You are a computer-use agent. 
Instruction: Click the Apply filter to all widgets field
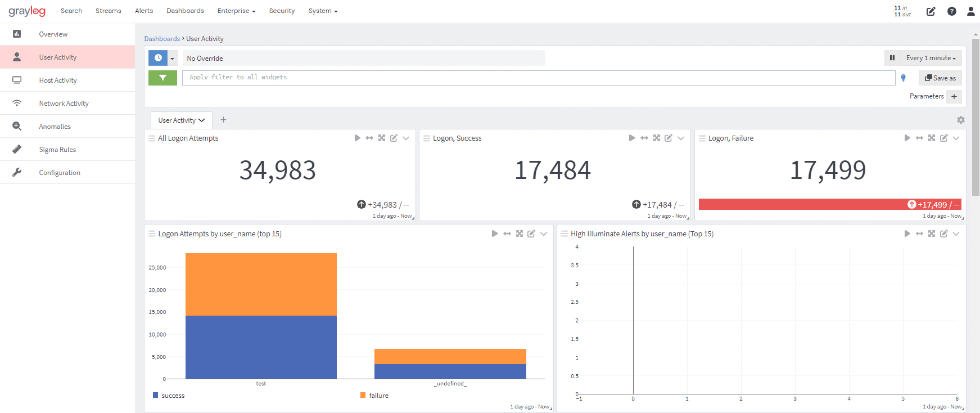coord(538,78)
